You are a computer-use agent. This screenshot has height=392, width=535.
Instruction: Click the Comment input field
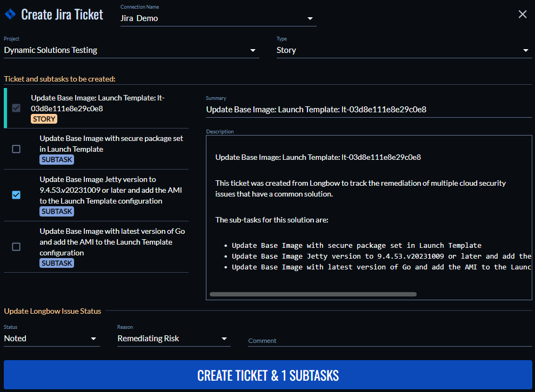click(390, 341)
